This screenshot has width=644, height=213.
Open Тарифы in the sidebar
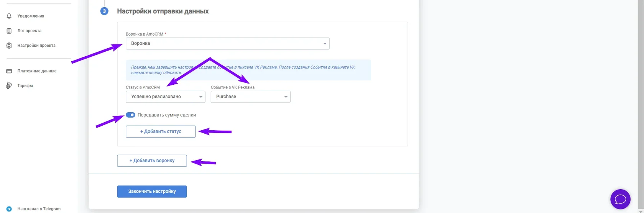[25, 86]
